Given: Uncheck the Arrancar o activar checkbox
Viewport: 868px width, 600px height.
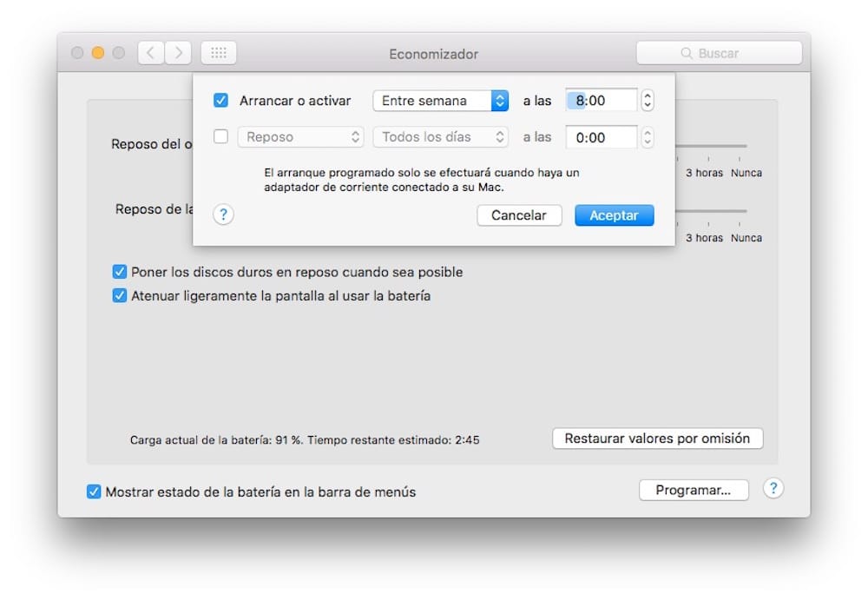Looking at the screenshot, I should point(220,101).
